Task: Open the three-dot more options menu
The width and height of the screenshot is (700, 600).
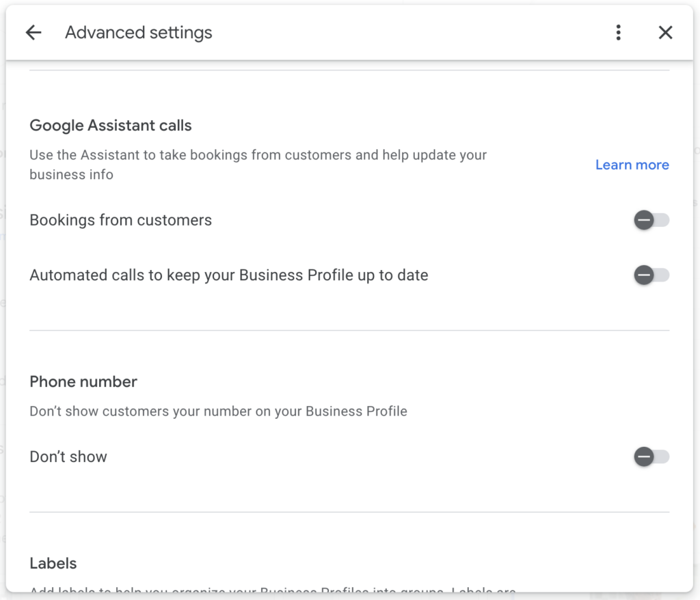Action: tap(618, 32)
